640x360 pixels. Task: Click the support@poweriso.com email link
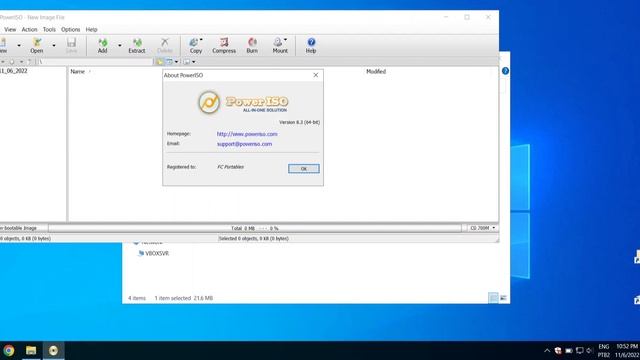pyautogui.click(x=244, y=144)
